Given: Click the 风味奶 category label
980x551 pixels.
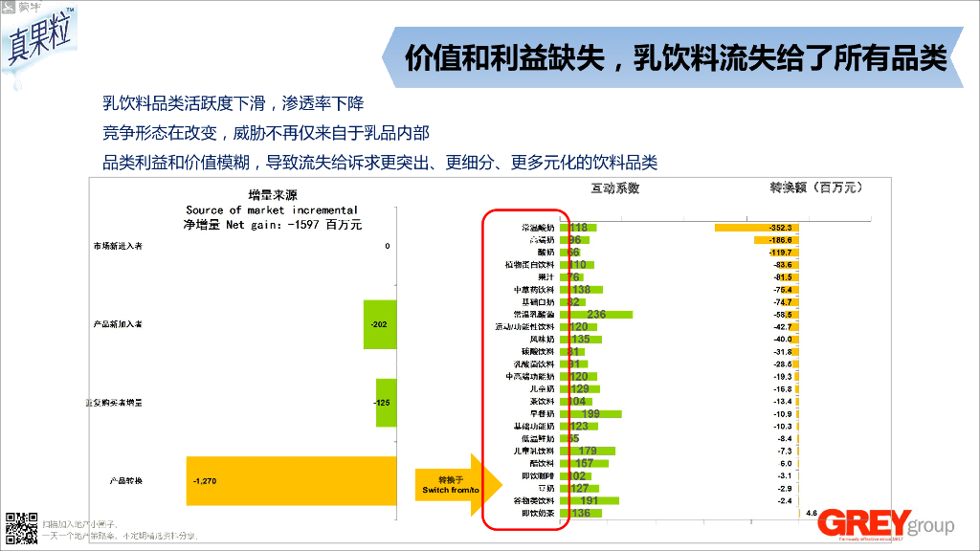Looking at the screenshot, I should pyautogui.click(x=543, y=340).
